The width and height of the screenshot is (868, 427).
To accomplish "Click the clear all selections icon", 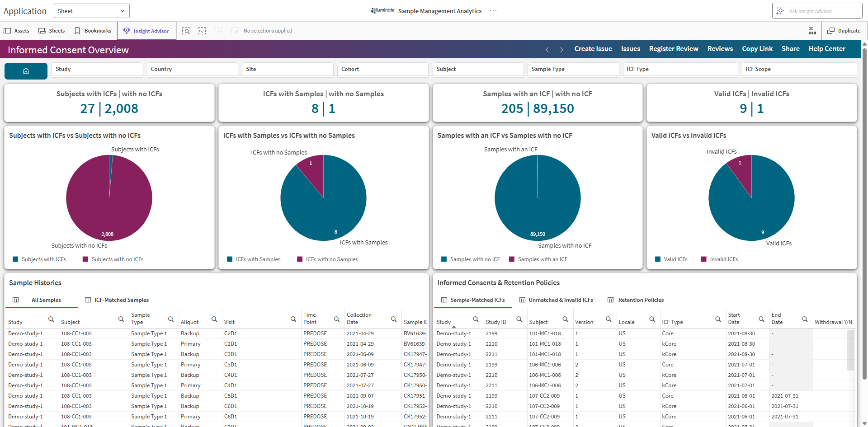I will click(x=234, y=31).
